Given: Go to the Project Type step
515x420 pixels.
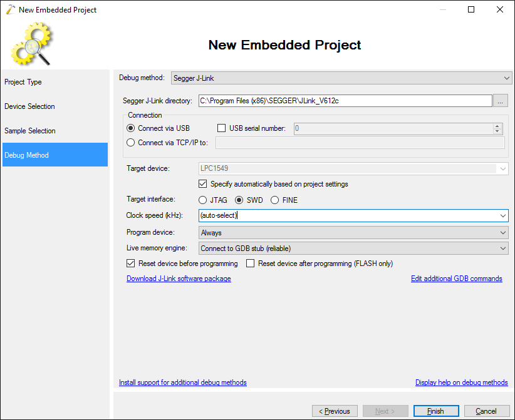Looking at the screenshot, I should (x=55, y=82).
